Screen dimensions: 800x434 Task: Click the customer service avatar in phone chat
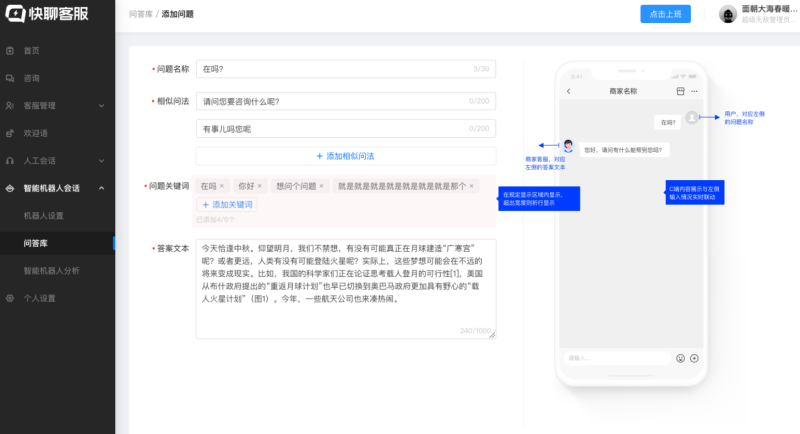click(x=568, y=146)
